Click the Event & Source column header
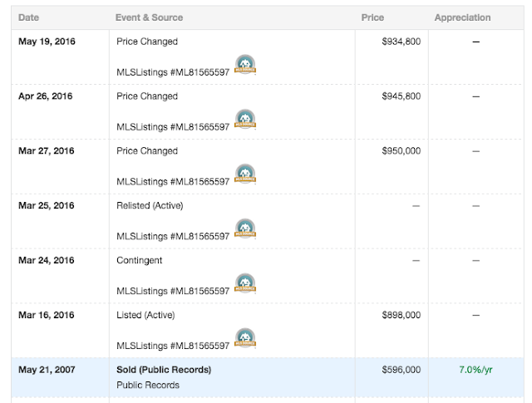 [150, 17]
